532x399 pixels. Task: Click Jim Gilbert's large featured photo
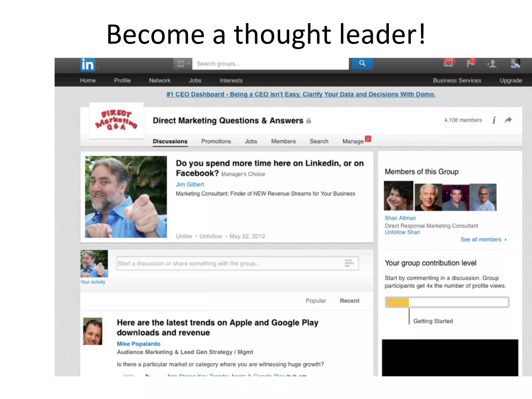coord(126,197)
